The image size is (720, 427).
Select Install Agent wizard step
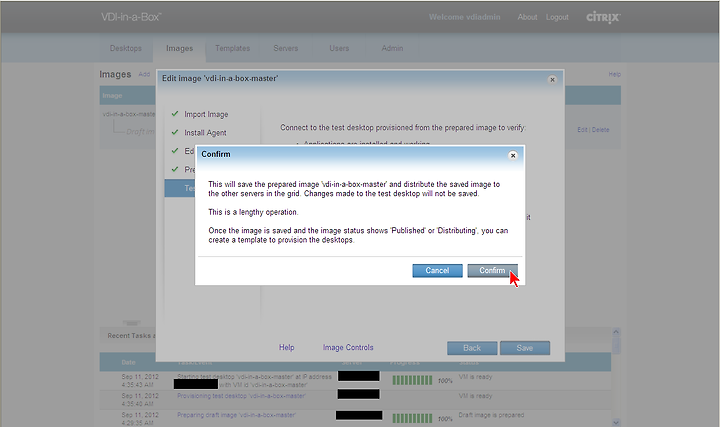[205, 133]
